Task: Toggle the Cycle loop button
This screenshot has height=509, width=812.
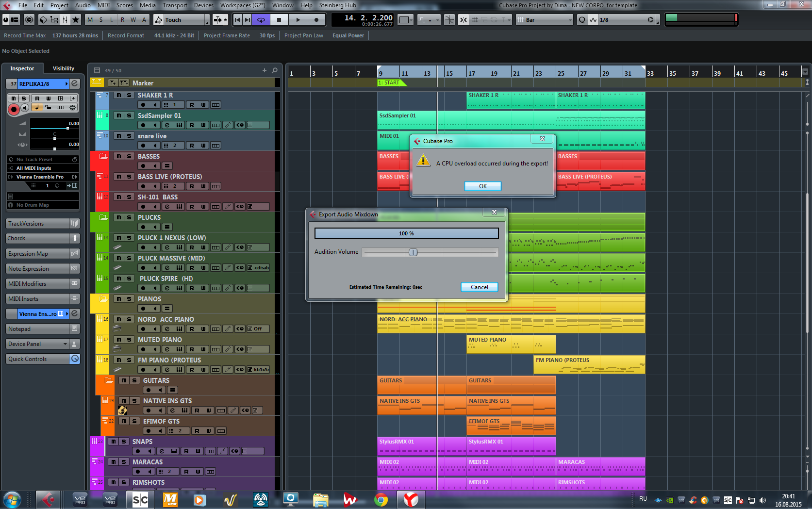Action: [261, 20]
